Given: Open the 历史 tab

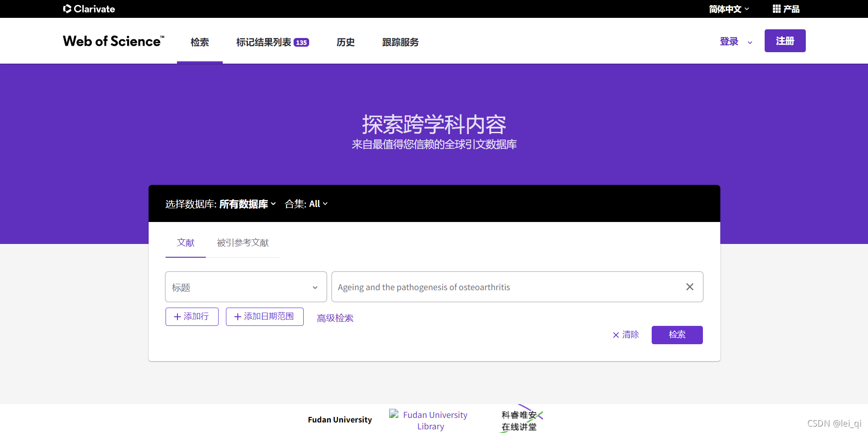Looking at the screenshot, I should point(346,42).
